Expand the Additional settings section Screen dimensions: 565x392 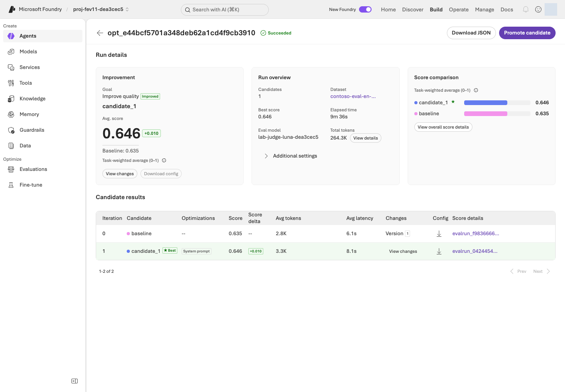click(291, 156)
